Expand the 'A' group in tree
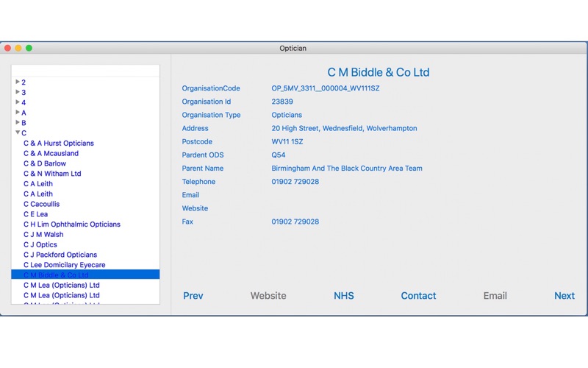The width and height of the screenshot is (588, 368). [17, 112]
